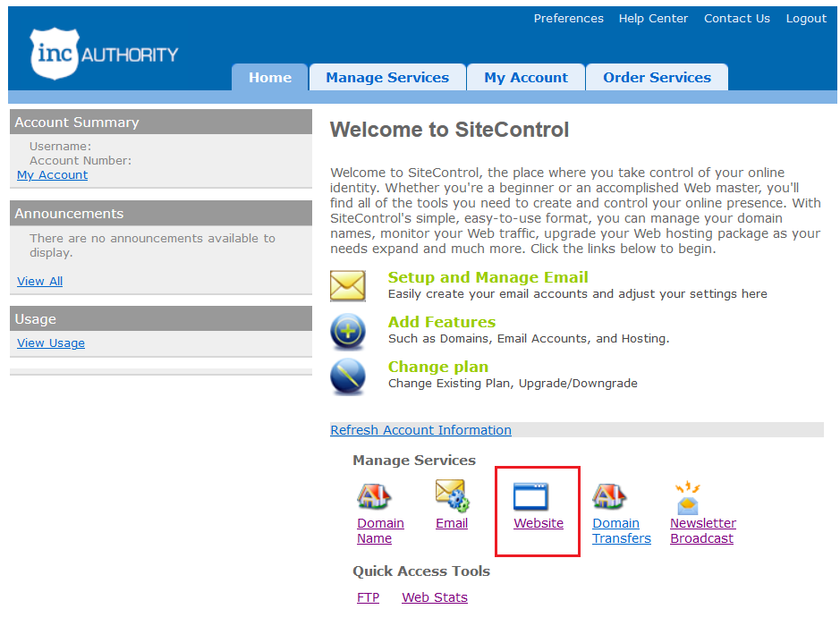
Task: Click the Email envelope with gears icon
Action: coord(453,495)
